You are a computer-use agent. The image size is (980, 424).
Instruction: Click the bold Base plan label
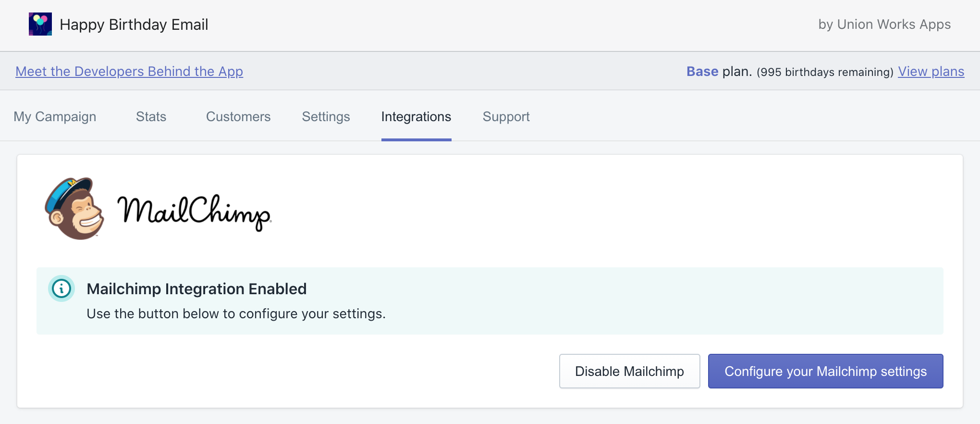[702, 71]
